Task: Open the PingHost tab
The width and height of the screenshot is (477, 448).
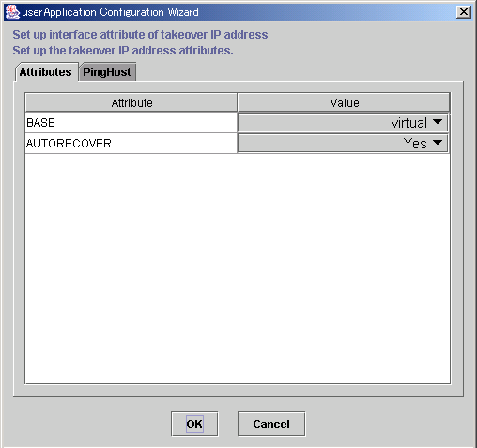Action: pyautogui.click(x=107, y=72)
